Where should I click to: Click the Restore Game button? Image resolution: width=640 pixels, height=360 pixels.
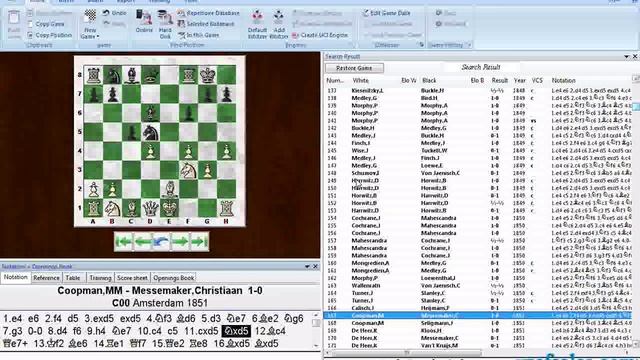pos(354,68)
